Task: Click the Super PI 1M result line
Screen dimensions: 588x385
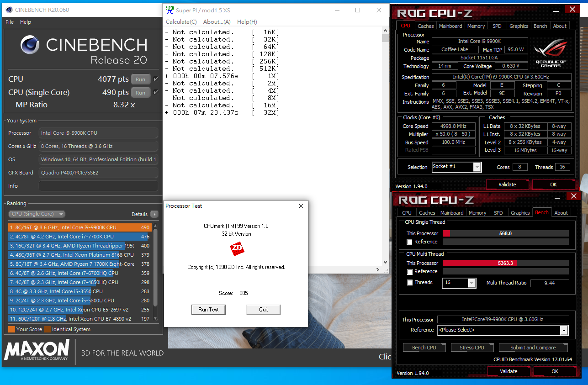Action: (222, 76)
